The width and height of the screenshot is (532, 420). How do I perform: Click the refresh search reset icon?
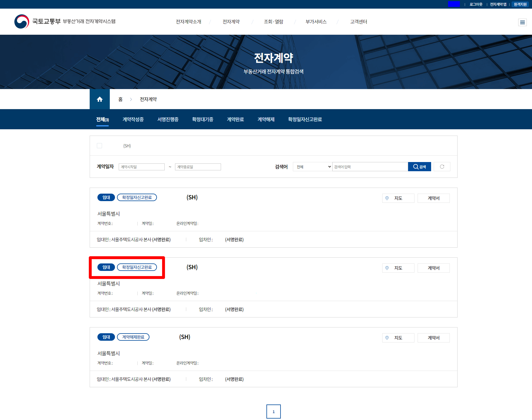(x=442, y=167)
